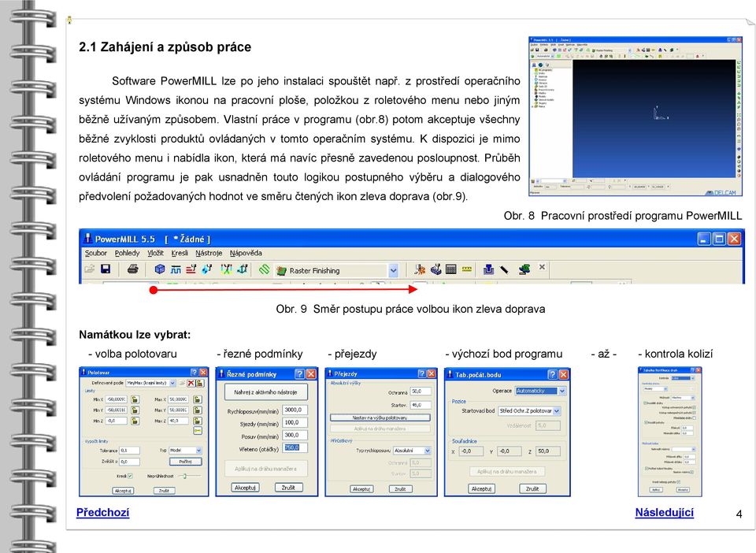Open the Kresli menu in menu bar
The width and height of the screenshot is (756, 553).
(x=180, y=253)
